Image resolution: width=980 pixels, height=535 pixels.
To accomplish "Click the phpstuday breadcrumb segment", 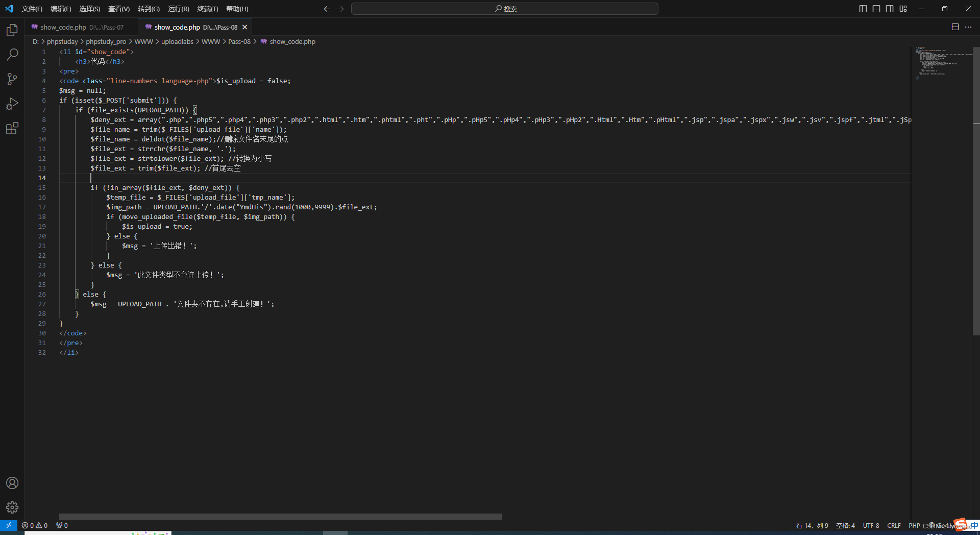I will coord(62,41).
